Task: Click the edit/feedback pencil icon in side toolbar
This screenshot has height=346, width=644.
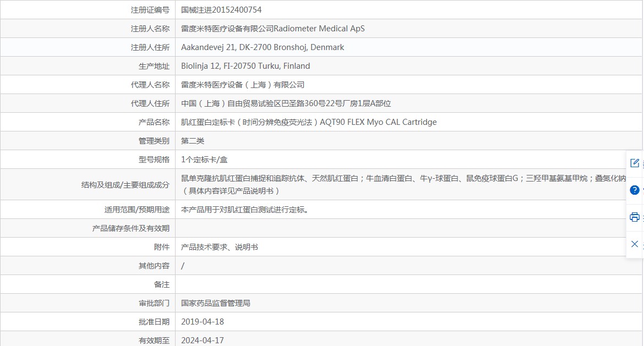Action: [635, 163]
